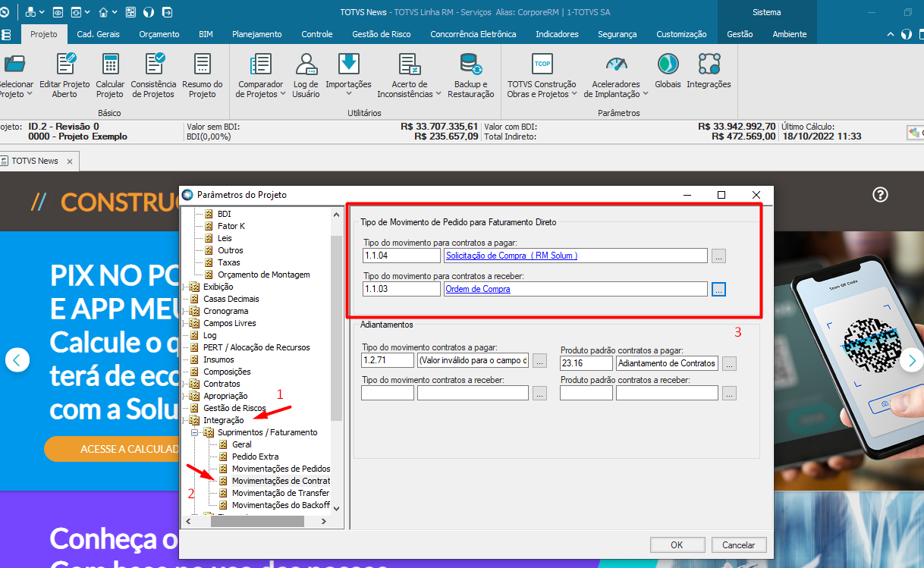Open the Indicadores ribbon tab
Viewport: 924px width, 568px height.
557,34
